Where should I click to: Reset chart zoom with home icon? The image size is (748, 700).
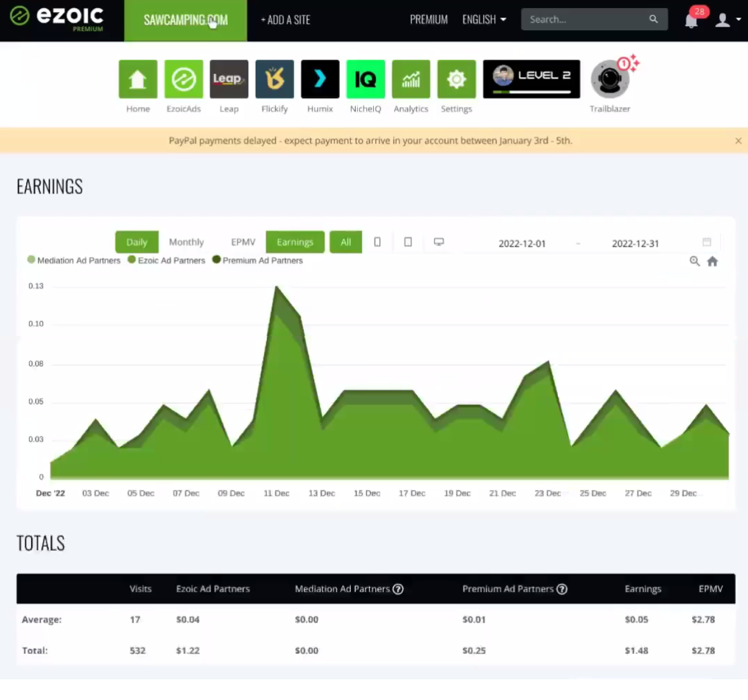click(712, 261)
